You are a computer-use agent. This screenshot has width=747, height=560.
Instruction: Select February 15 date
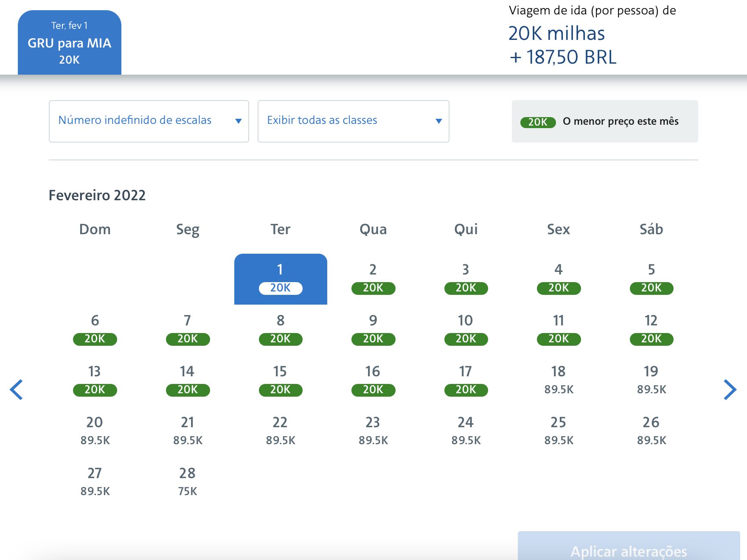pyautogui.click(x=281, y=381)
